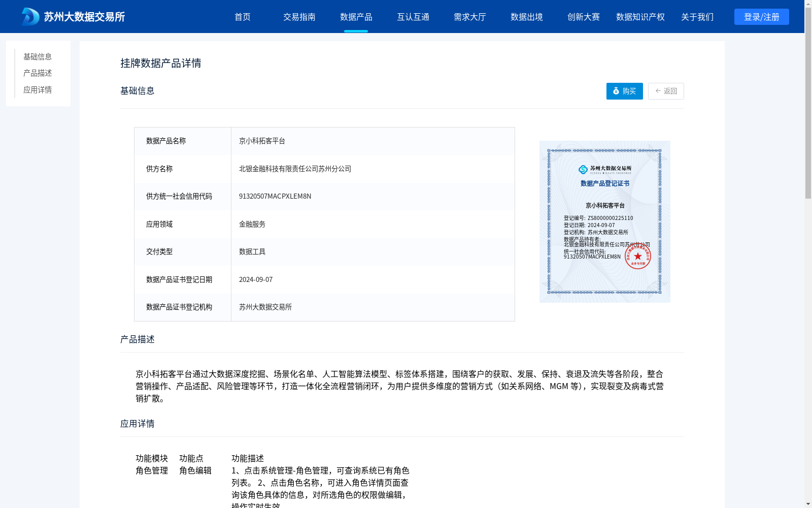812x508 pixels.
Task: Click the 购买 button
Action: pyautogui.click(x=625, y=91)
